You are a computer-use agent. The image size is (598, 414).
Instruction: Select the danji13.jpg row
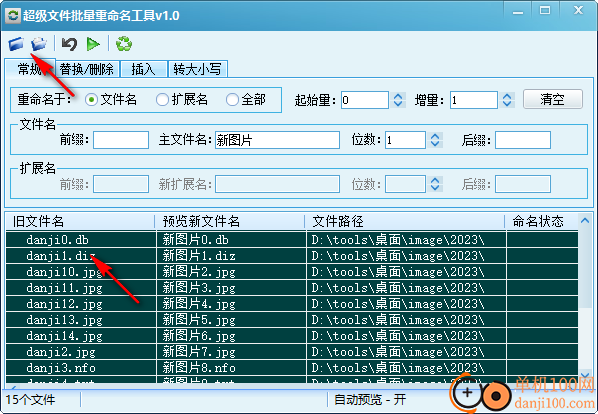tap(292, 320)
